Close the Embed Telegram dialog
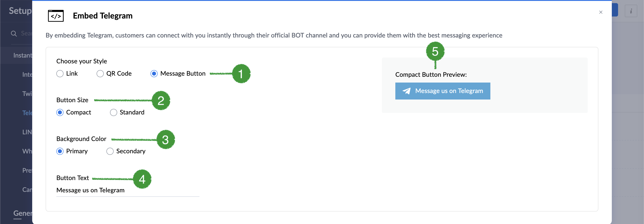 click(x=601, y=12)
